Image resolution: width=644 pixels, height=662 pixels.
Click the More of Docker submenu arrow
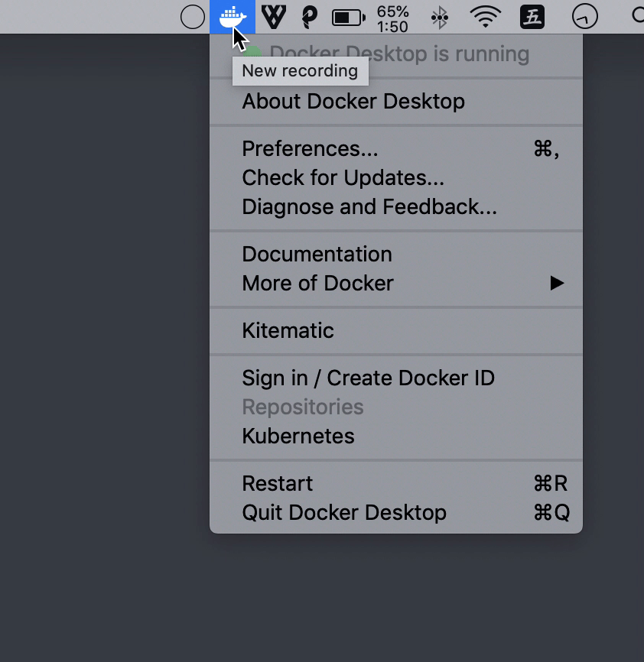[x=557, y=284]
